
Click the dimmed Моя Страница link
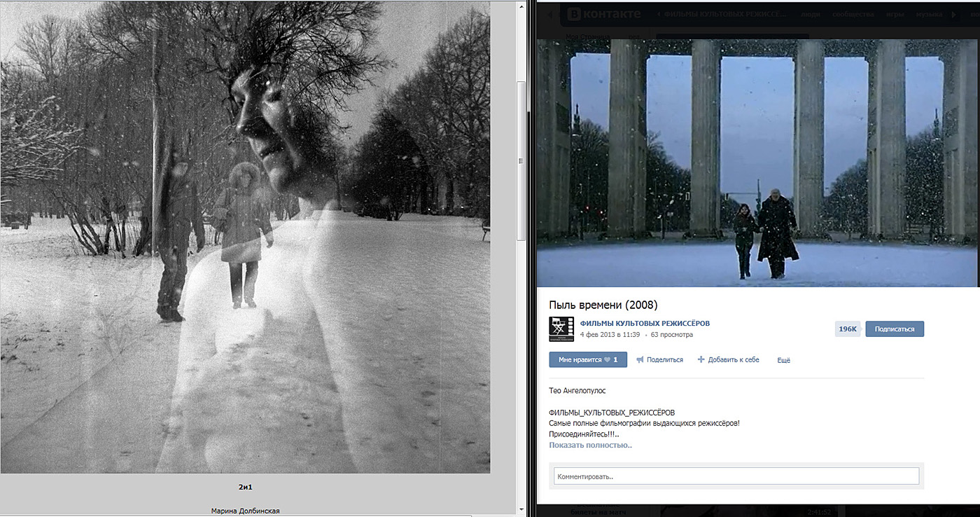(587, 36)
